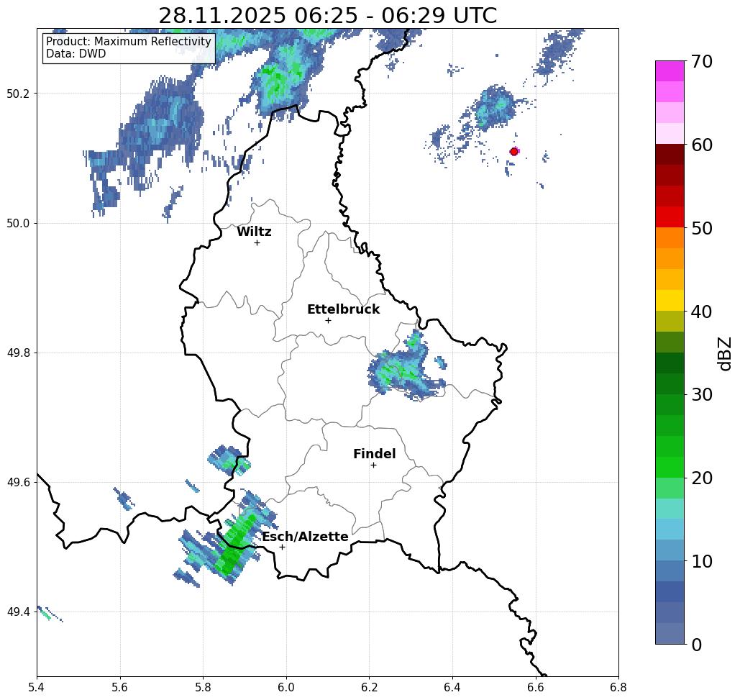Click the bright green colorbar swatch just above 20
The width and height of the screenshot is (740, 700).
670,468
